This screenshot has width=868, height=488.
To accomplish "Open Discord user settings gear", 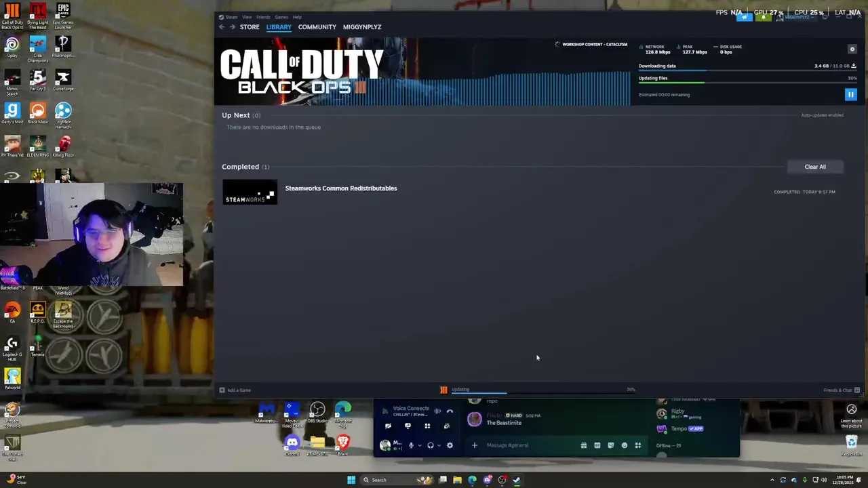I will click(x=450, y=445).
